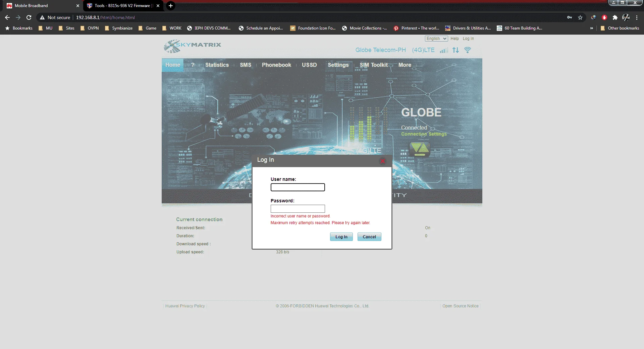Screen dimensions: 644x349
Task: Close the Mobile Broadband tab
Action: (78, 6)
